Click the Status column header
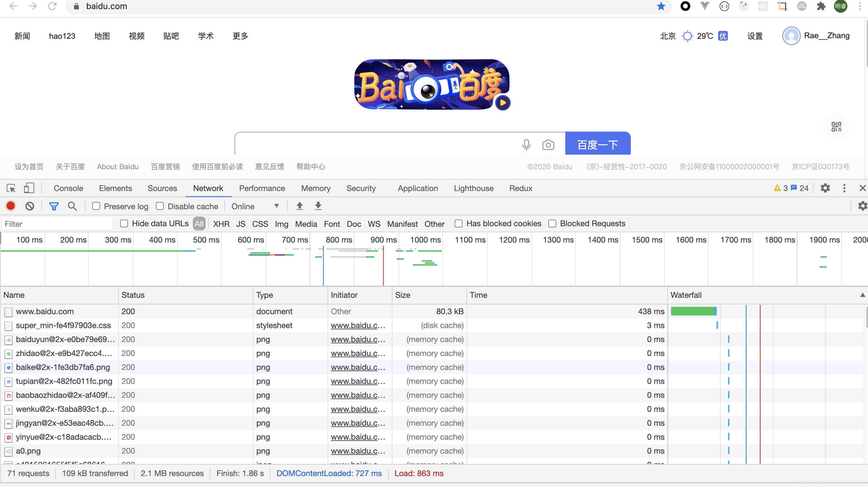This screenshot has width=868, height=487. pyautogui.click(x=186, y=295)
